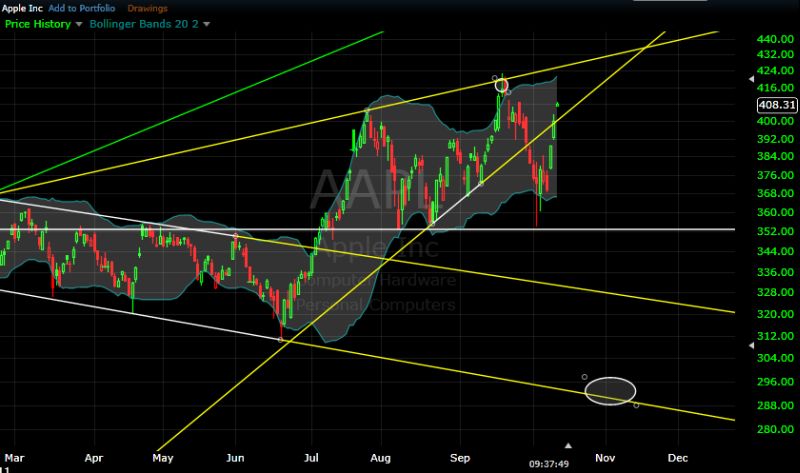
Task: Click the 400.00 price axis label
Action: (x=775, y=121)
